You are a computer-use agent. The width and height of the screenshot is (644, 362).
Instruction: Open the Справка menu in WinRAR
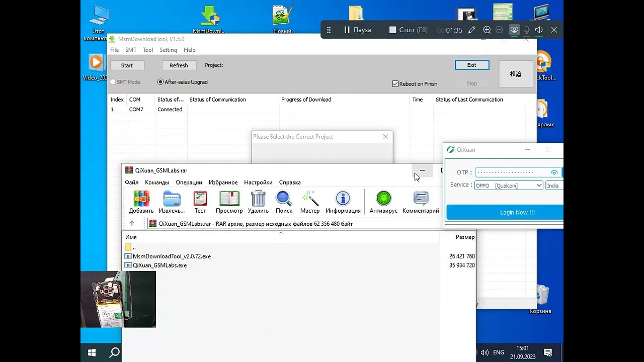point(290,183)
